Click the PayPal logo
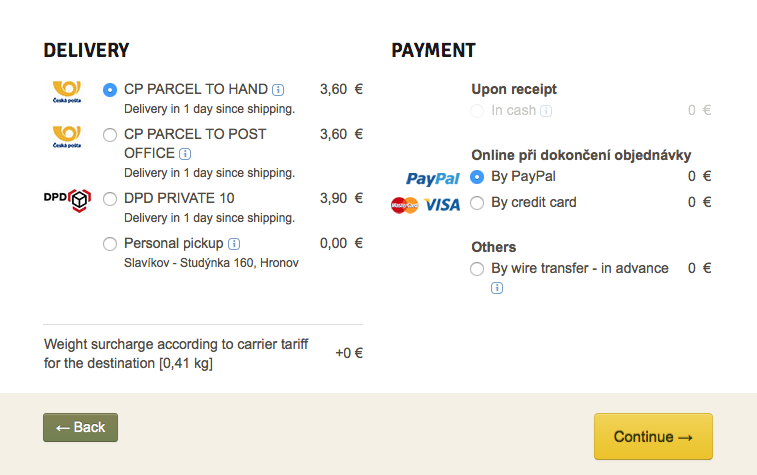This screenshot has height=475, width=757. coord(432,178)
